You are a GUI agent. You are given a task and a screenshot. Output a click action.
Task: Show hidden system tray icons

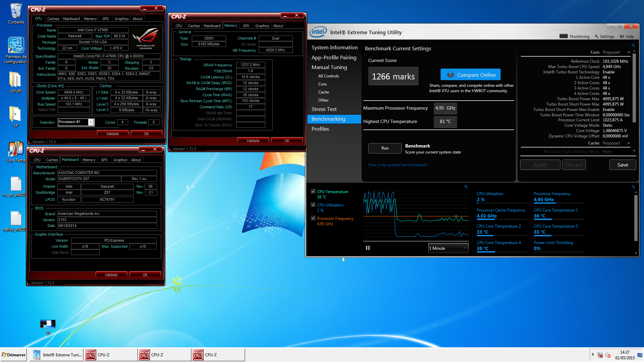click(x=593, y=355)
